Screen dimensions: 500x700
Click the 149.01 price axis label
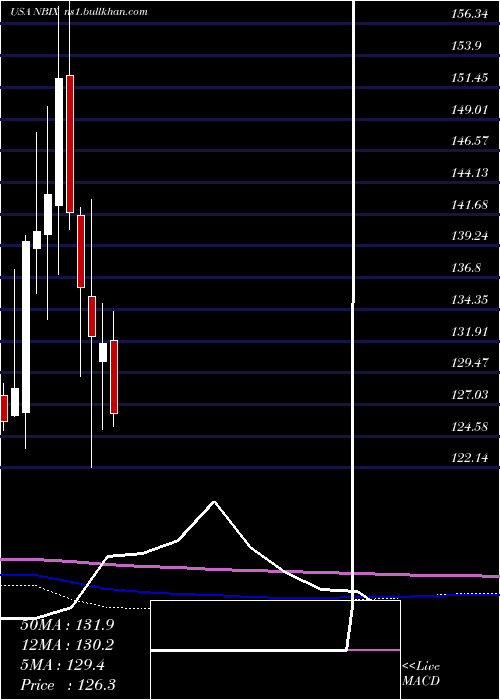click(469, 109)
